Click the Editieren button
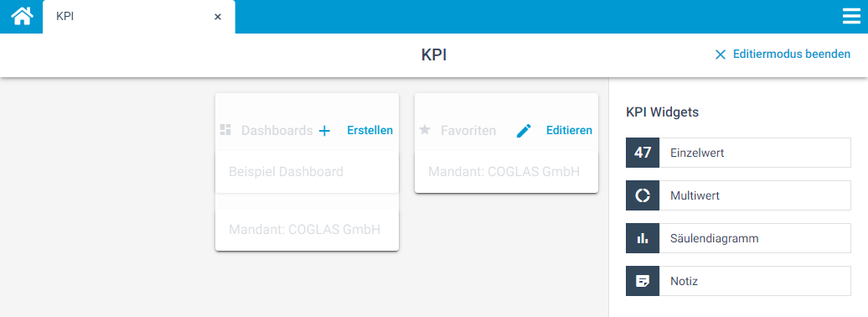 click(569, 130)
